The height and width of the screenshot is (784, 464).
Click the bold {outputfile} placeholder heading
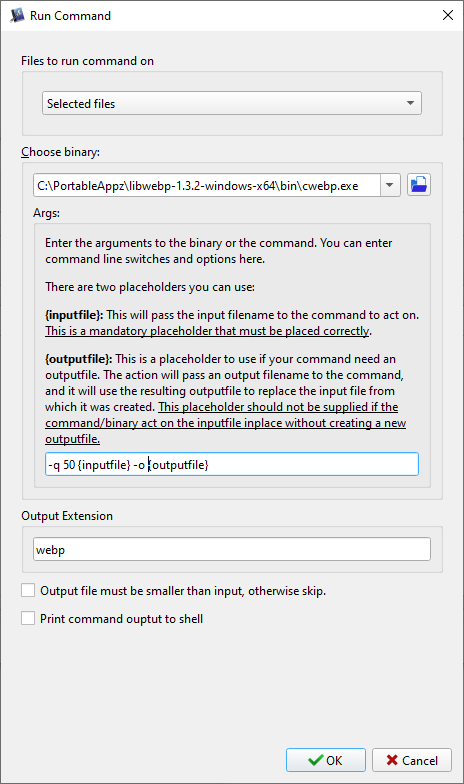(x=79, y=359)
